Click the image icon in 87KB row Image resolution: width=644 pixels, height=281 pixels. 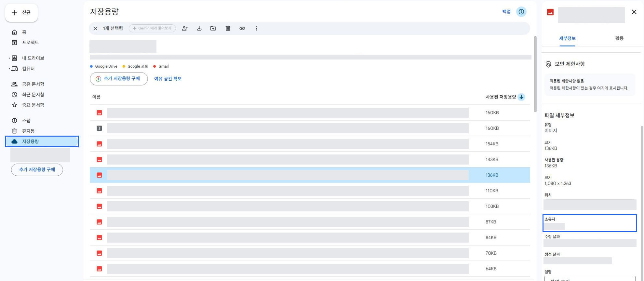coord(100,222)
